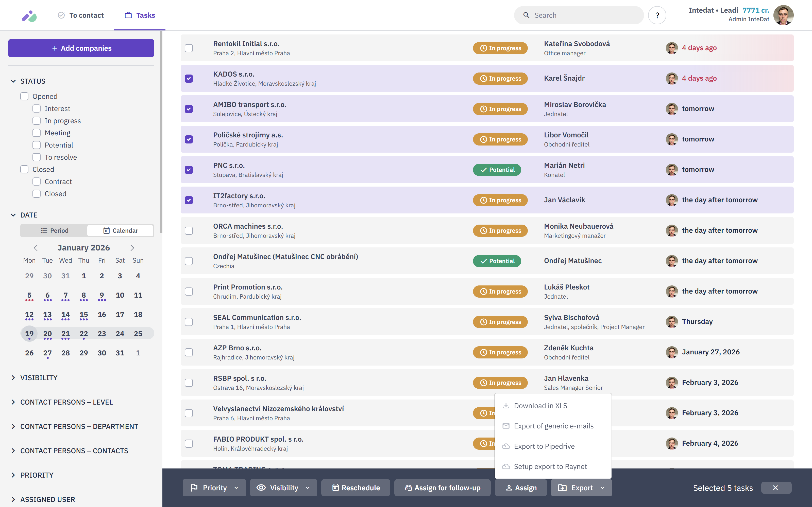Click the search magnifier icon
The height and width of the screenshot is (507, 812).
tap(526, 15)
